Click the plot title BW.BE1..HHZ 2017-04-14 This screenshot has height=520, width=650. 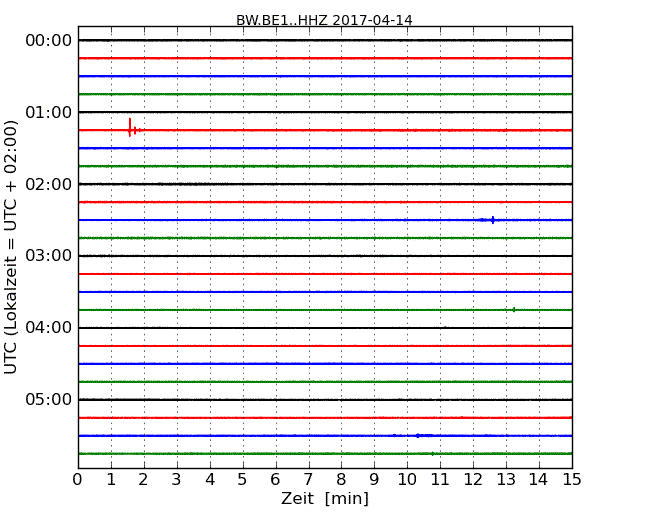pos(324,20)
